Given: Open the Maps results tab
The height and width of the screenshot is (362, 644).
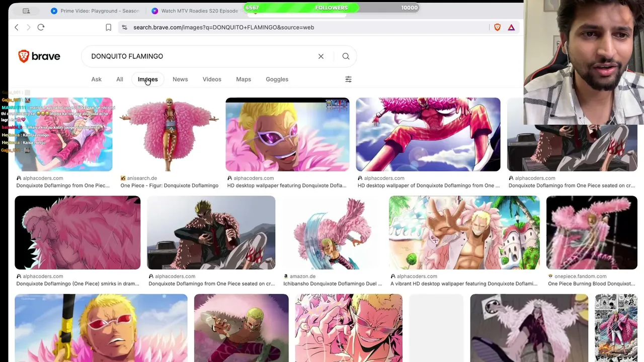Looking at the screenshot, I should pyautogui.click(x=244, y=79).
